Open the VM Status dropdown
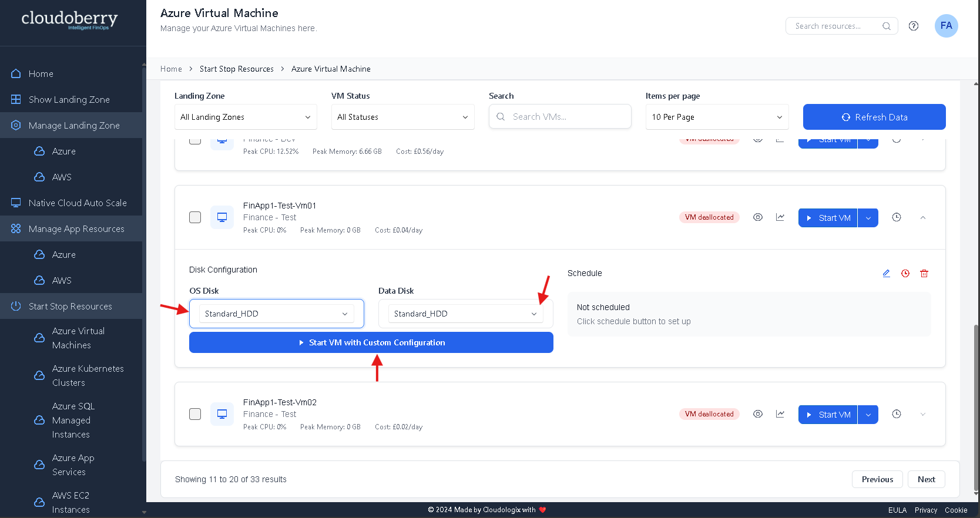This screenshot has height=518, width=980. 402,117
